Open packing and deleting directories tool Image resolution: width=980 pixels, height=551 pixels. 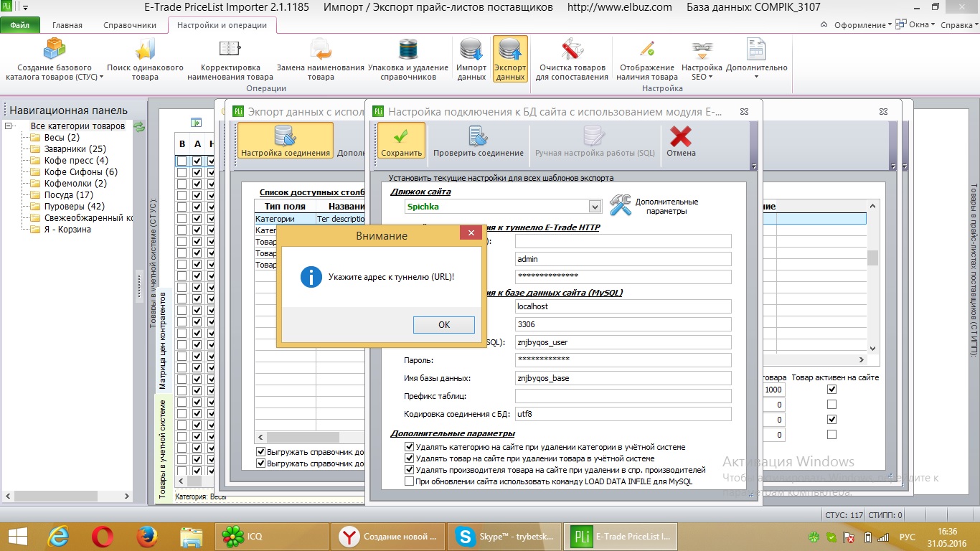(408, 49)
